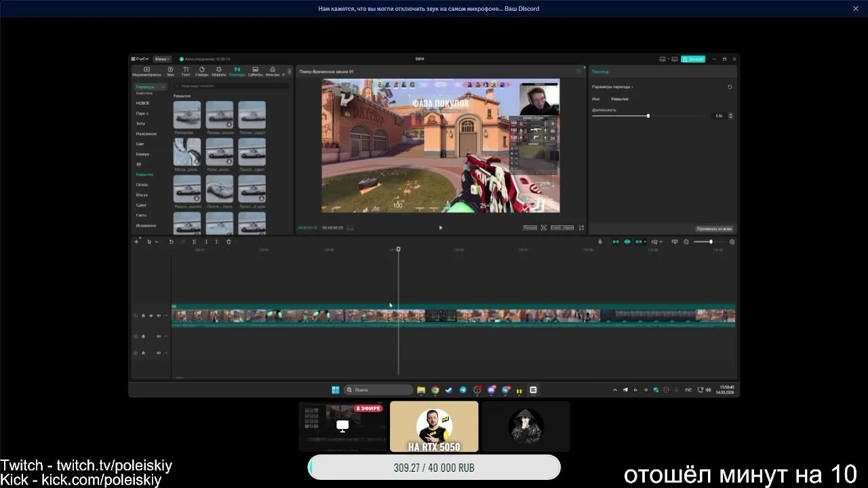The image size is (868, 488).
Task: Select the Blur (Размытие) transition category
Action: (x=144, y=174)
